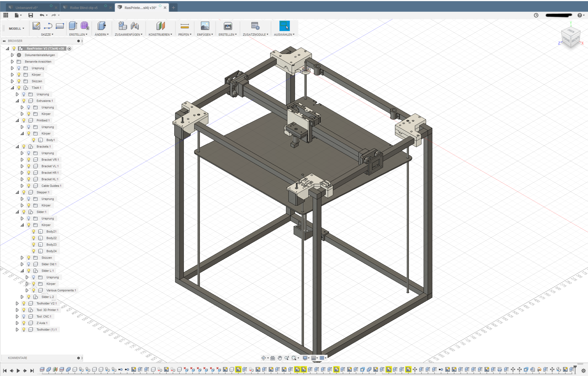Open the data panel grid icon
This screenshot has width=588, height=376.
6,15
